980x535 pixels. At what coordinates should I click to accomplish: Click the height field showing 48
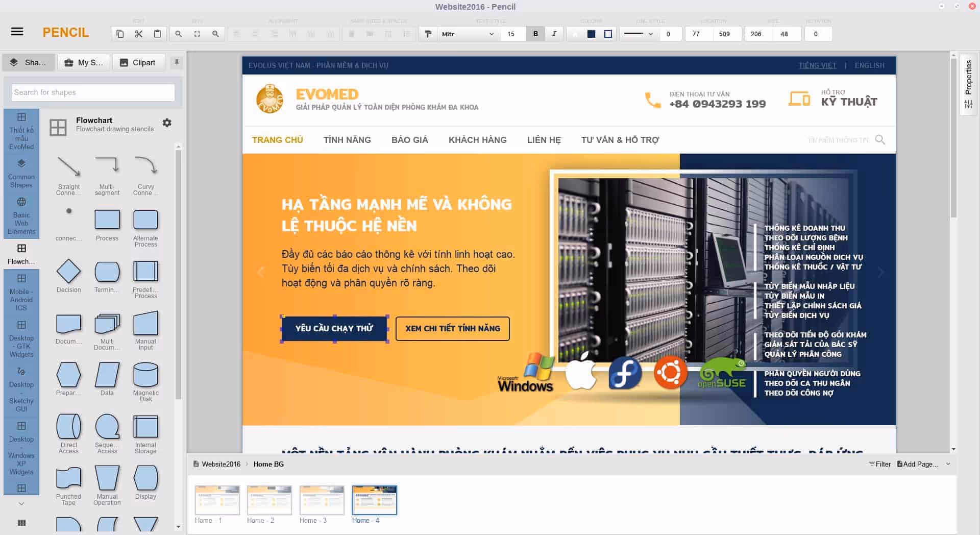(x=787, y=34)
